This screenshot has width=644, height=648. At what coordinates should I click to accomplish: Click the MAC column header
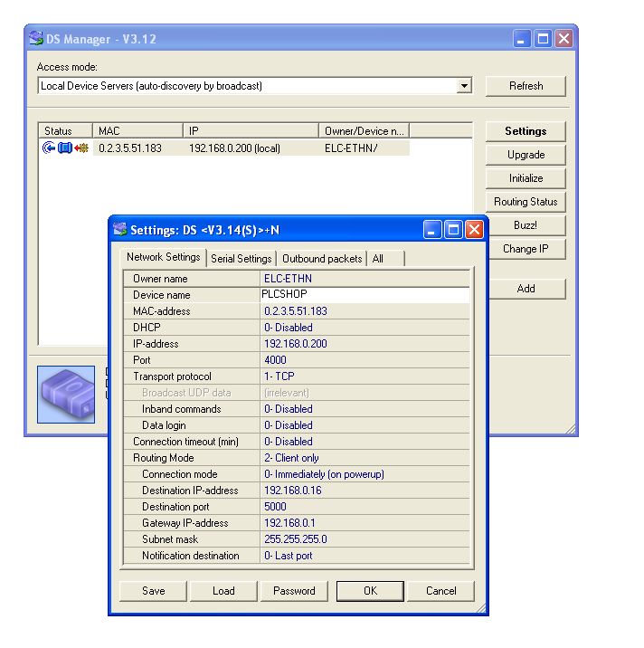[x=138, y=131]
